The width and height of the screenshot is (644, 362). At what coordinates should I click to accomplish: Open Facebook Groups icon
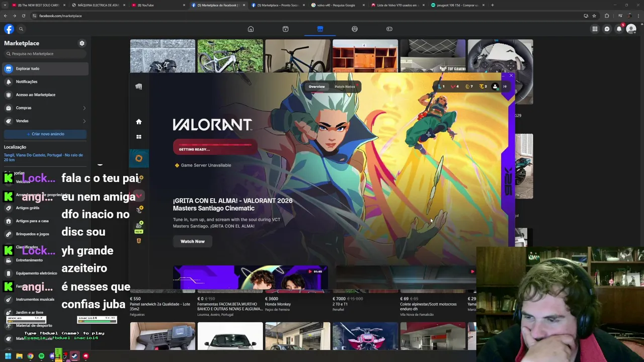point(355,29)
